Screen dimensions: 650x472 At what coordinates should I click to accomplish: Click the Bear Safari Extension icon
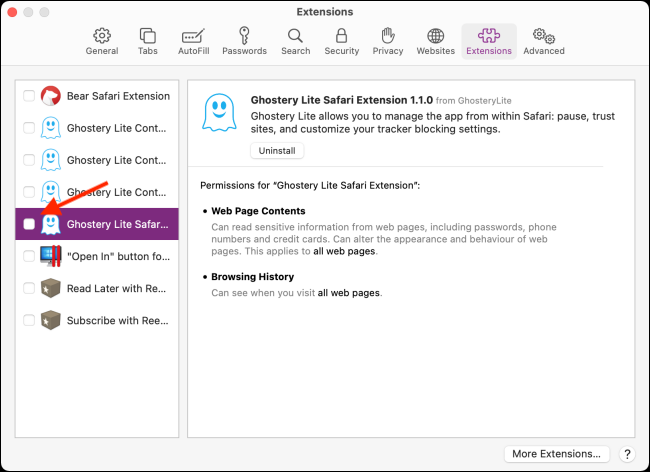[x=51, y=96]
